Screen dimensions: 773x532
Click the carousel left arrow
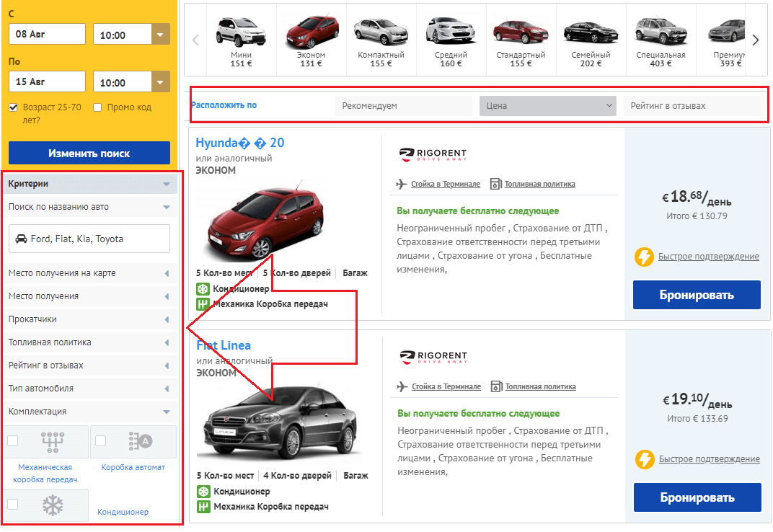point(195,40)
